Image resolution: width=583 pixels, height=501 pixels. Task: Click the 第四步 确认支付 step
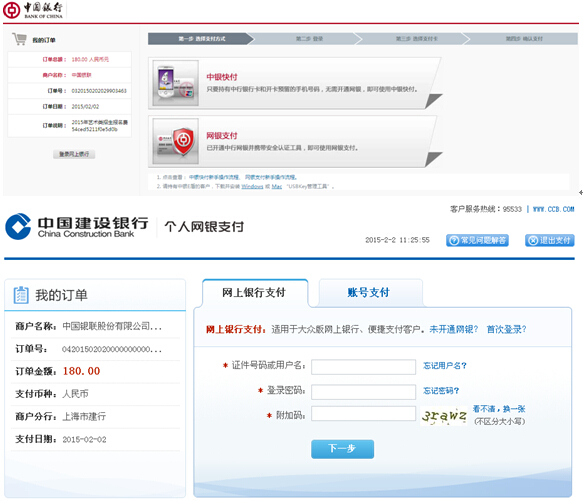(x=524, y=39)
